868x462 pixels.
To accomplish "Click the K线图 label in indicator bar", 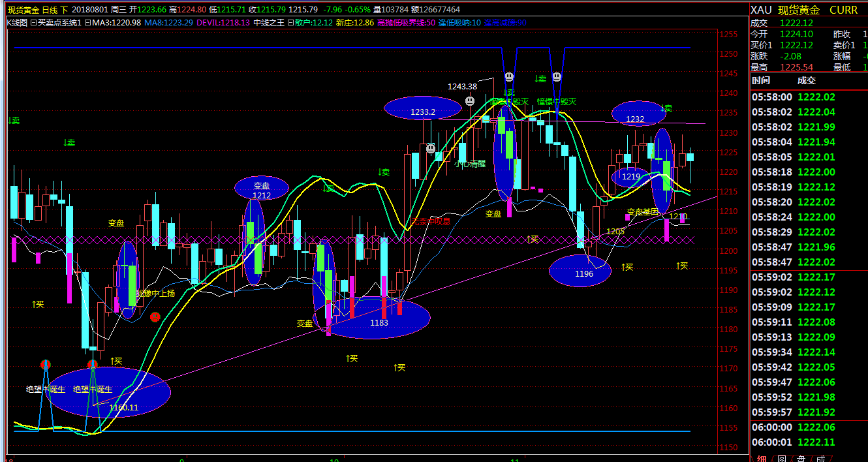I will pos(17,23).
